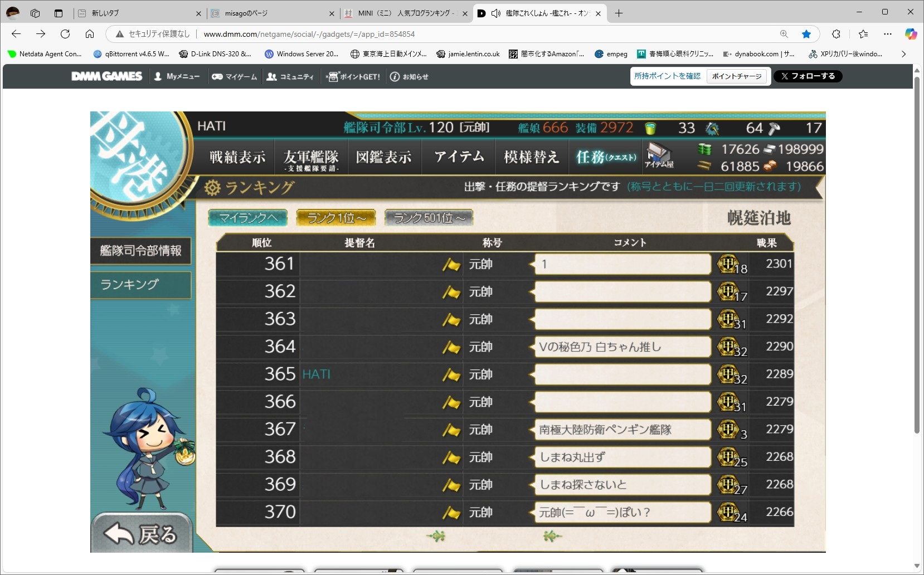Click medal icon on rank 361 row

click(728, 264)
